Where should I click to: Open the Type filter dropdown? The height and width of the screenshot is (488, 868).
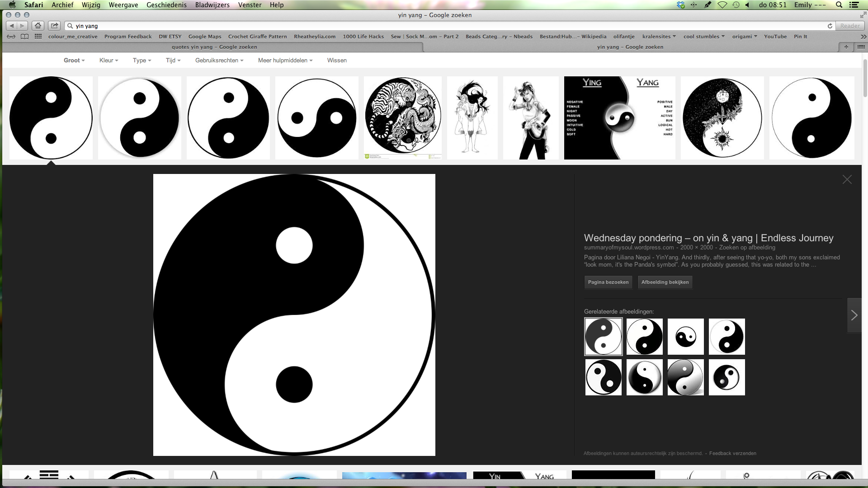[x=142, y=60]
